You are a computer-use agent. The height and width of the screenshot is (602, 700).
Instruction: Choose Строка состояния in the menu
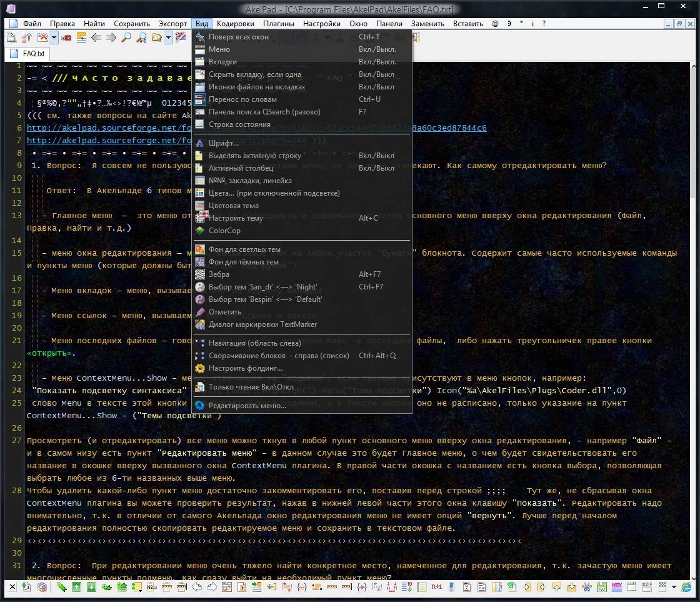click(302, 124)
